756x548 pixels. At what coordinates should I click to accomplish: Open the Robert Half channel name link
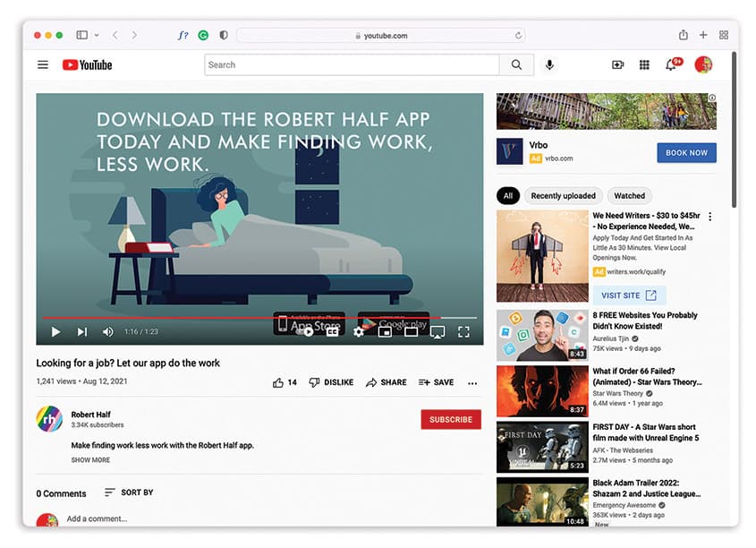coord(90,415)
